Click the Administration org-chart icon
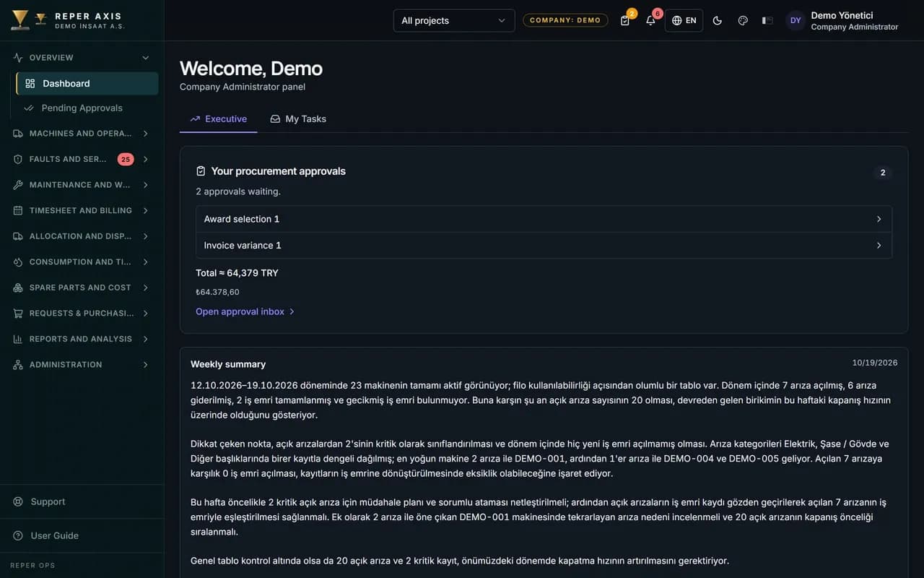This screenshot has height=578, width=924. pyautogui.click(x=18, y=365)
